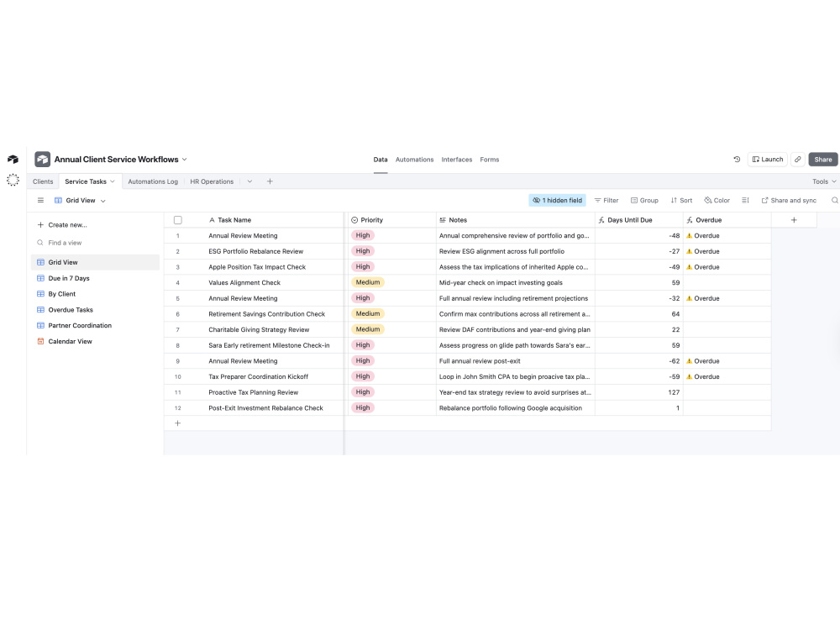Click Medium priority tag for Values Alignment Check

[368, 282]
